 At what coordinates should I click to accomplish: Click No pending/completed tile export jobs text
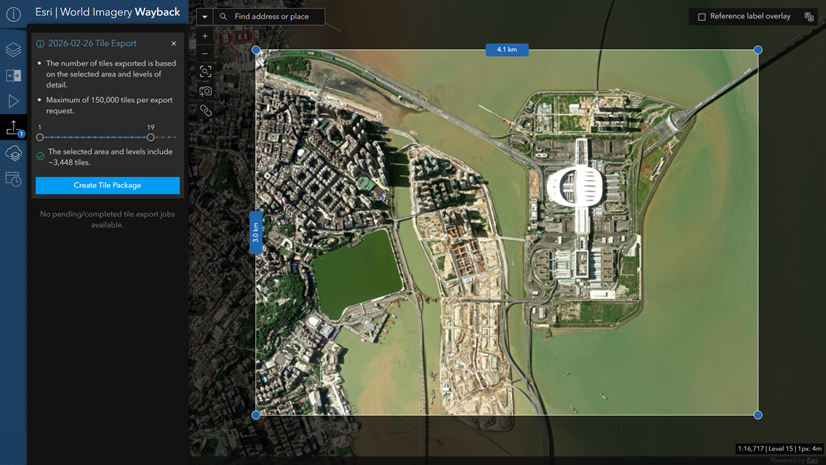click(107, 220)
